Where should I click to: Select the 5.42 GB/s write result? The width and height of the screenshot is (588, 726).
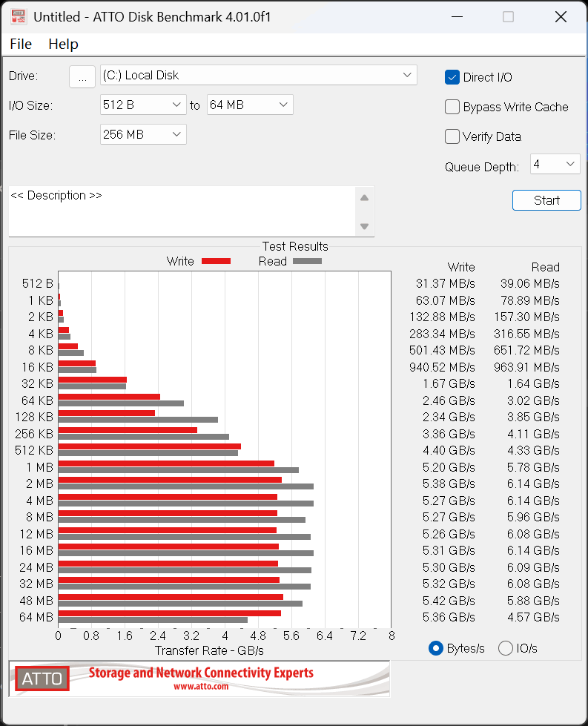(x=449, y=601)
